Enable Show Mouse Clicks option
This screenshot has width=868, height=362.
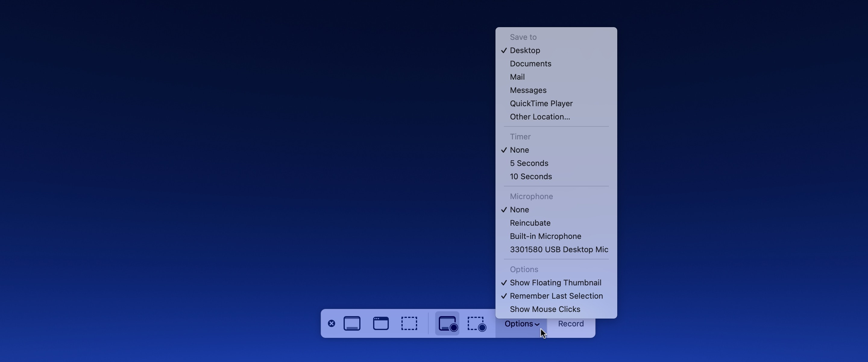point(545,310)
